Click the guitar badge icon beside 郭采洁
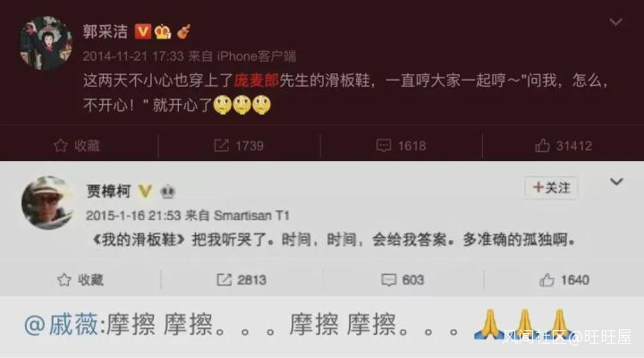644x358 pixels. [183, 31]
